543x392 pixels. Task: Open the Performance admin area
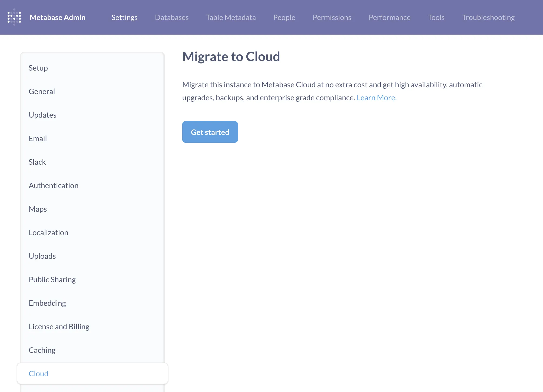coord(389,17)
